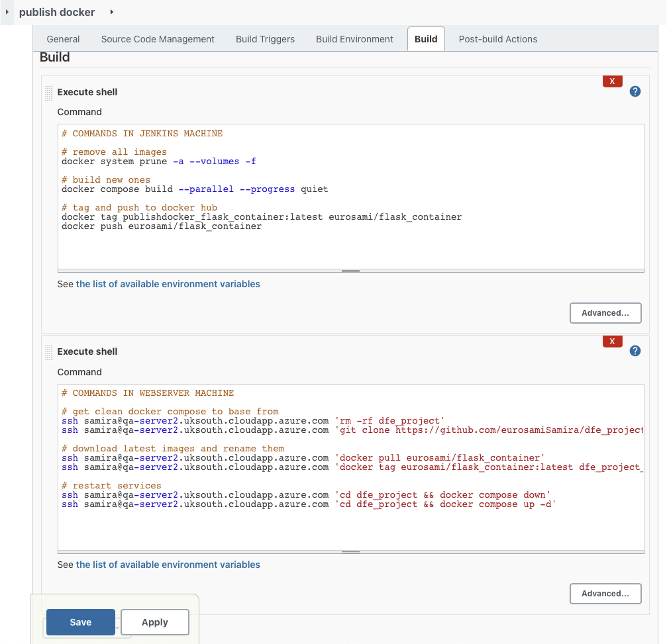Open the list of available environment variables link
Screen dimensions: 667x644
168,283
